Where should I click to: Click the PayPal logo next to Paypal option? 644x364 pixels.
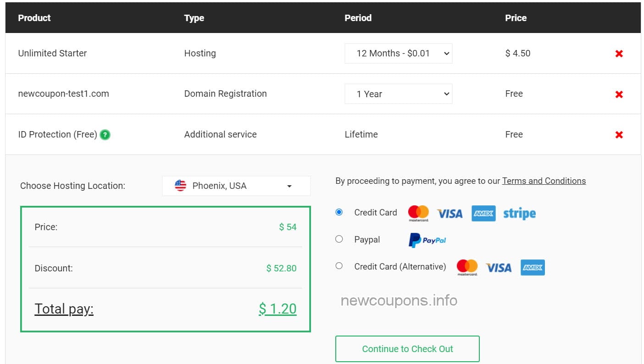pos(426,240)
